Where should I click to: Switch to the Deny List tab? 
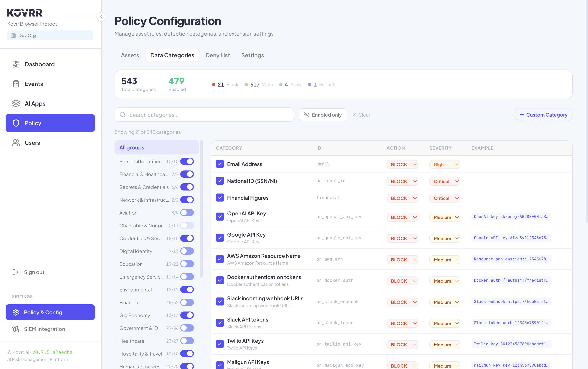218,55
